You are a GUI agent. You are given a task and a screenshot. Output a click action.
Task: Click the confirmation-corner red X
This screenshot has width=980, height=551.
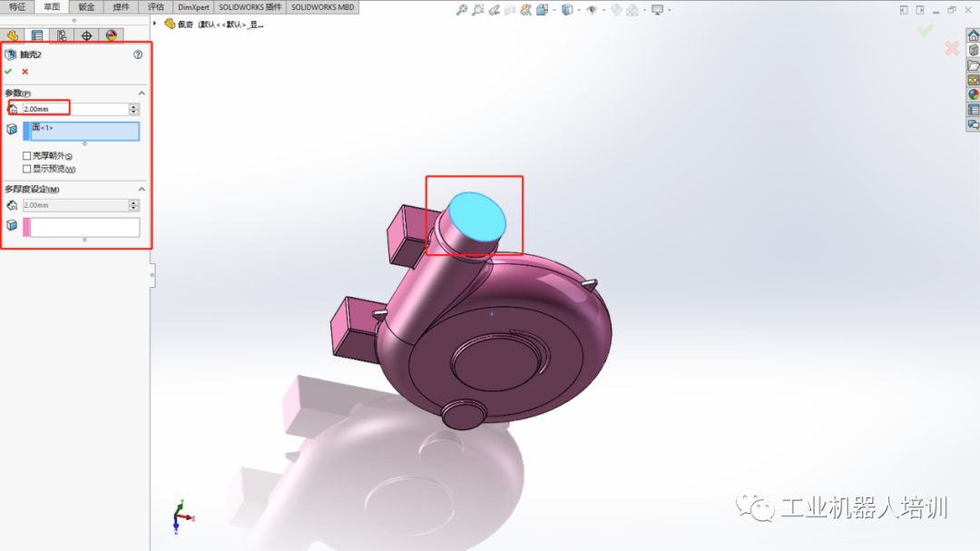click(951, 48)
